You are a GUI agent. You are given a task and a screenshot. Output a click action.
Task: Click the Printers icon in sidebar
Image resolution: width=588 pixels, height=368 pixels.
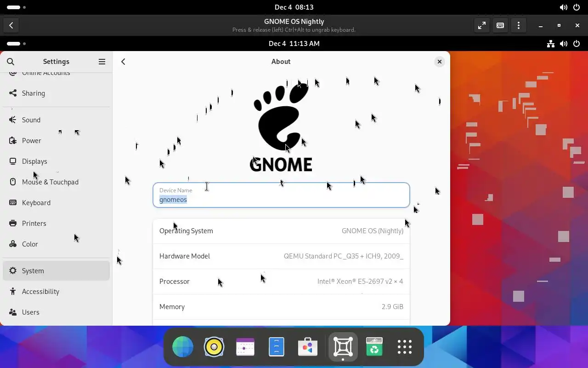(13, 223)
